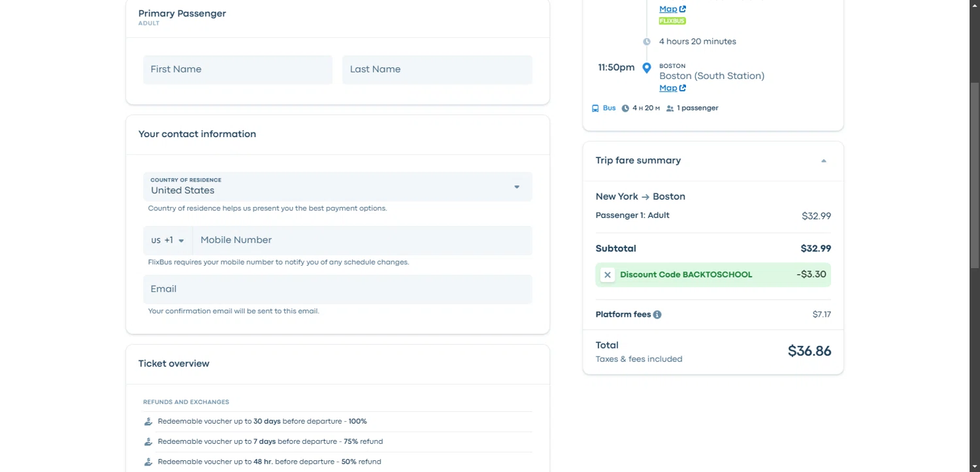Click the bus icon in trip details

click(x=595, y=108)
